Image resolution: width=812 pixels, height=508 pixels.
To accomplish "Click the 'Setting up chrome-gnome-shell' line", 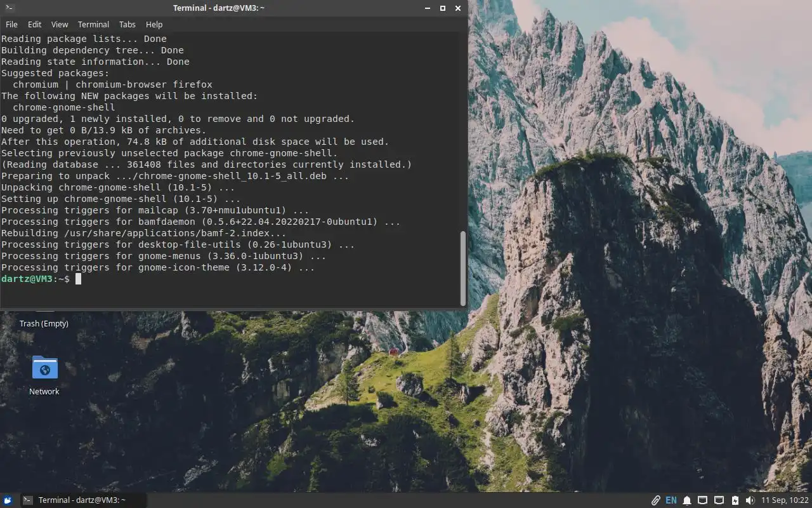I will click(x=121, y=199).
